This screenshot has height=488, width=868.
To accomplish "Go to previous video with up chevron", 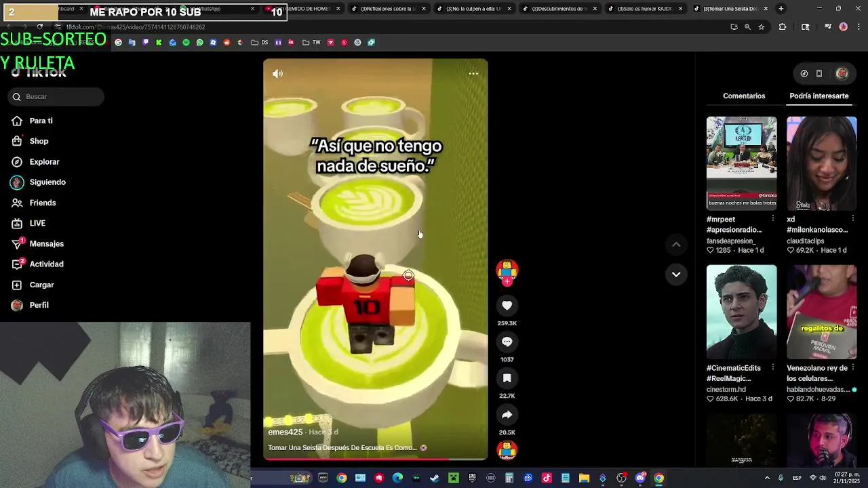I will pos(676,245).
